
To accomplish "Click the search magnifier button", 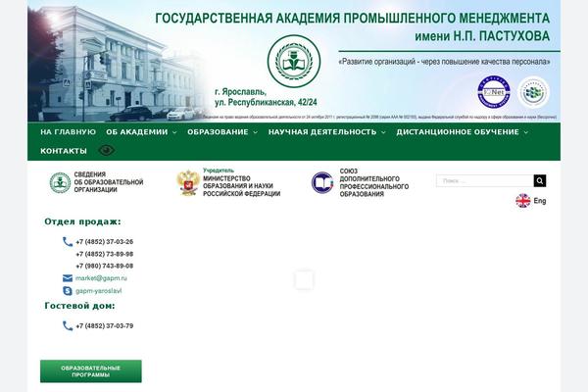I will [540, 180].
